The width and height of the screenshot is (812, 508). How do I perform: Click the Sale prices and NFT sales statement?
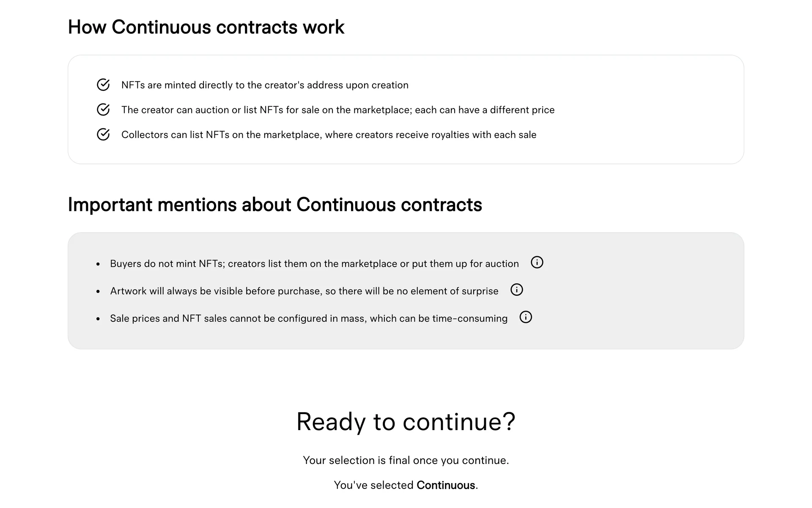tap(308, 318)
